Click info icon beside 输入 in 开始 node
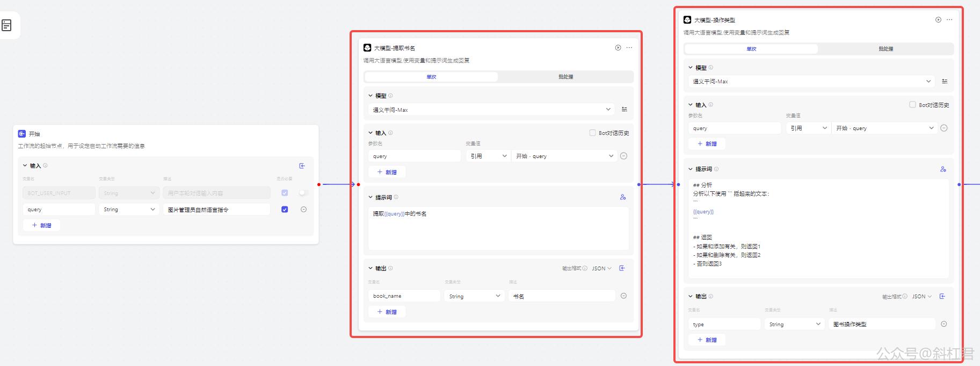Image resolution: width=980 pixels, height=366 pixels. coord(45,166)
